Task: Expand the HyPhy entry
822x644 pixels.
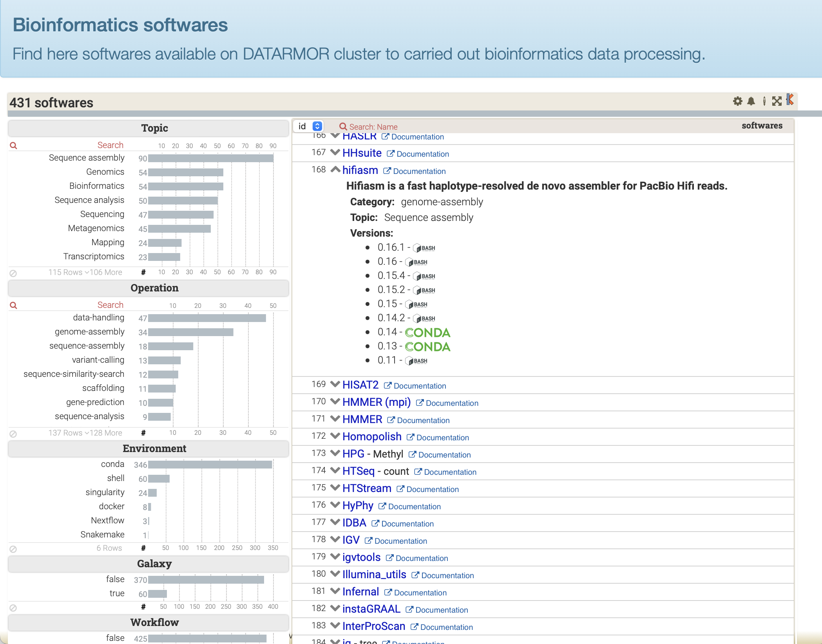Action: tap(335, 505)
